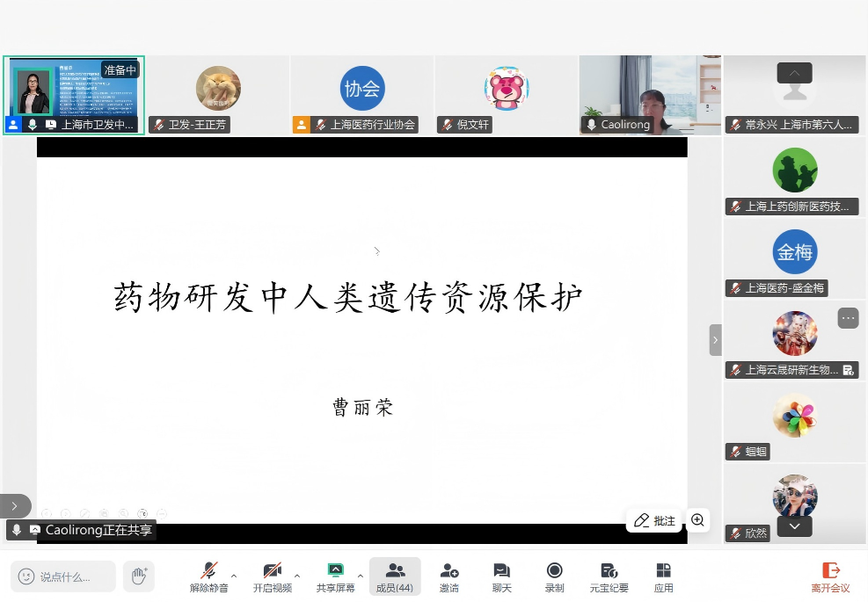This screenshot has width=868, height=602.
Task: Click muted mic icon on 上海上药创新医药技 label
Action: coord(735,207)
